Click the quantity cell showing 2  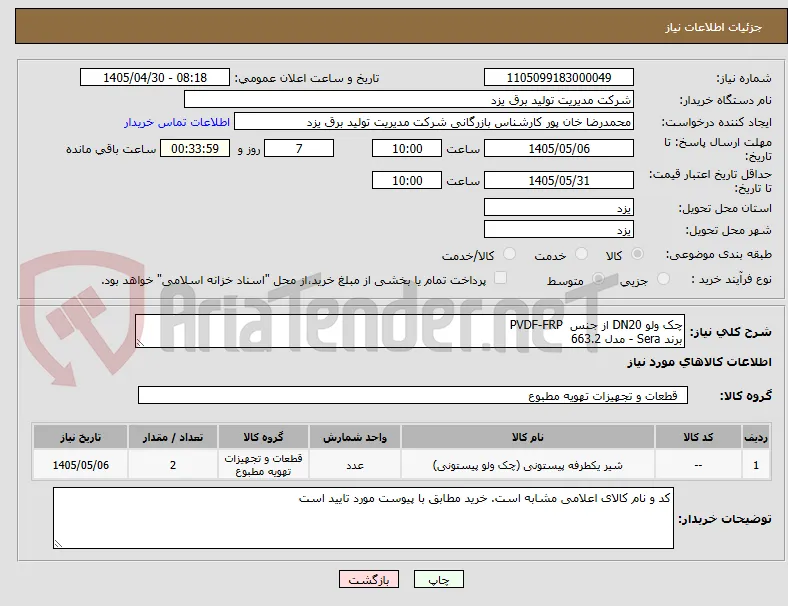click(173, 465)
